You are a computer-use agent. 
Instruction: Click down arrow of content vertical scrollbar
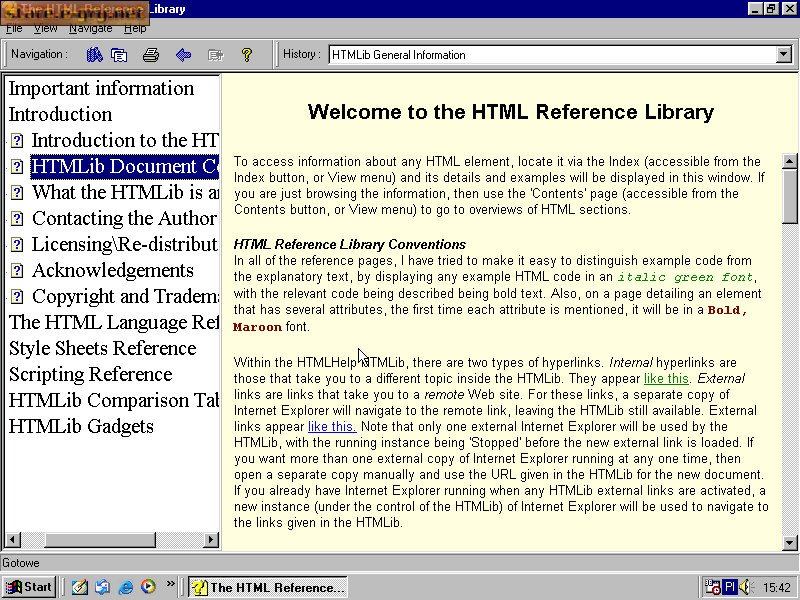[x=789, y=543]
